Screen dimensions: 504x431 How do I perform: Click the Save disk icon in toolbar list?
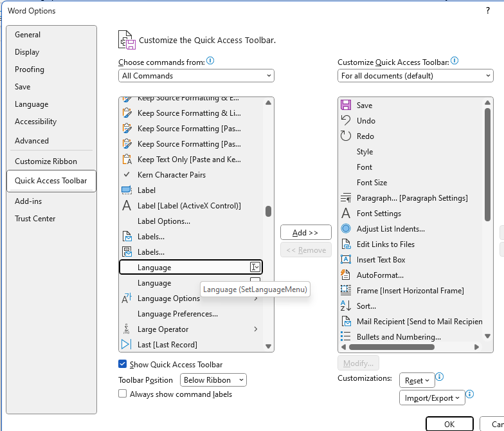tap(346, 105)
